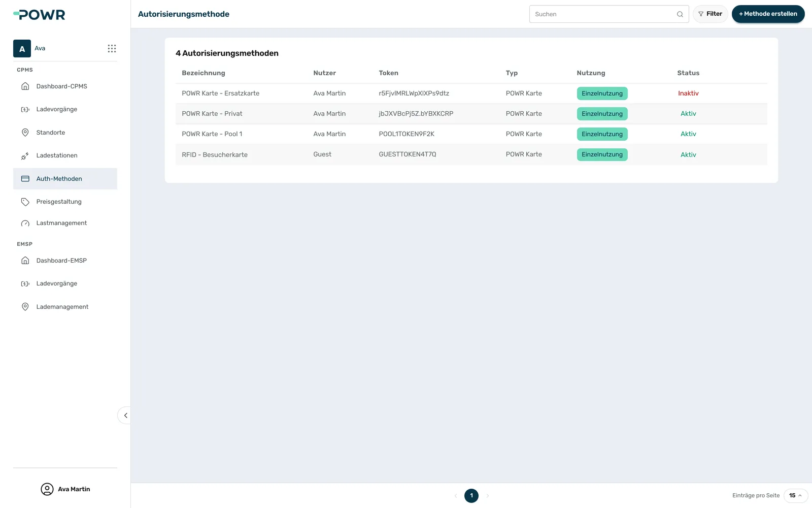The width and height of the screenshot is (812, 508).
Task: Click Aktiv status of Besucherkarte row
Action: click(688, 155)
